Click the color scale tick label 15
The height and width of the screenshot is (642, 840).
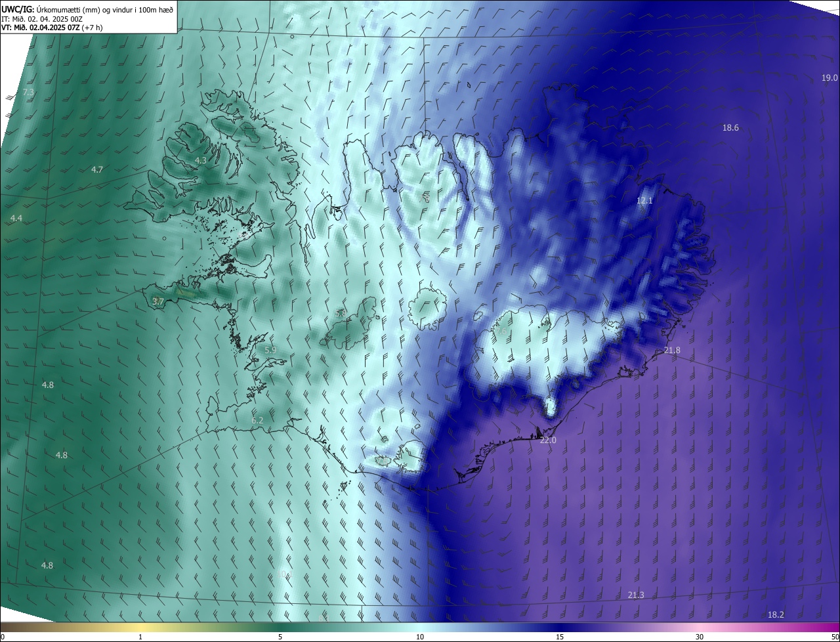[560, 637]
